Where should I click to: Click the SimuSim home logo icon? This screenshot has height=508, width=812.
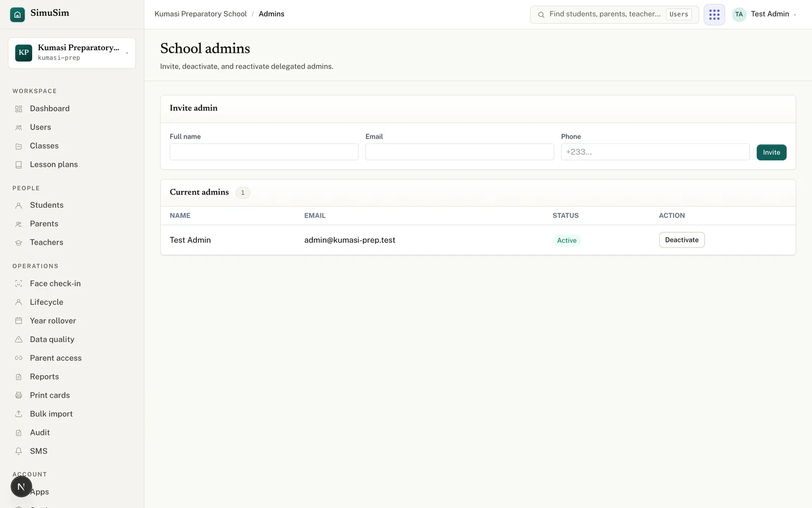pyautogui.click(x=17, y=15)
